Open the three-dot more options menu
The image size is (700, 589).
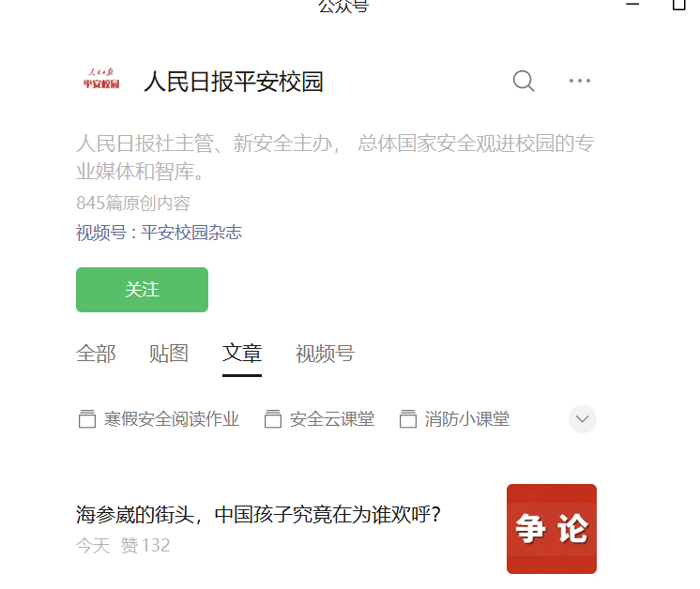coord(580,81)
